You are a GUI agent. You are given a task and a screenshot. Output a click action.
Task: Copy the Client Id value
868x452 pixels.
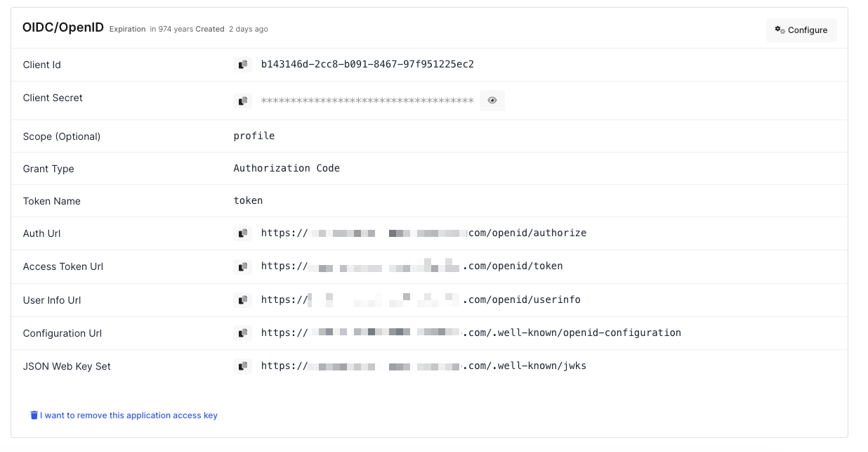[242, 64]
